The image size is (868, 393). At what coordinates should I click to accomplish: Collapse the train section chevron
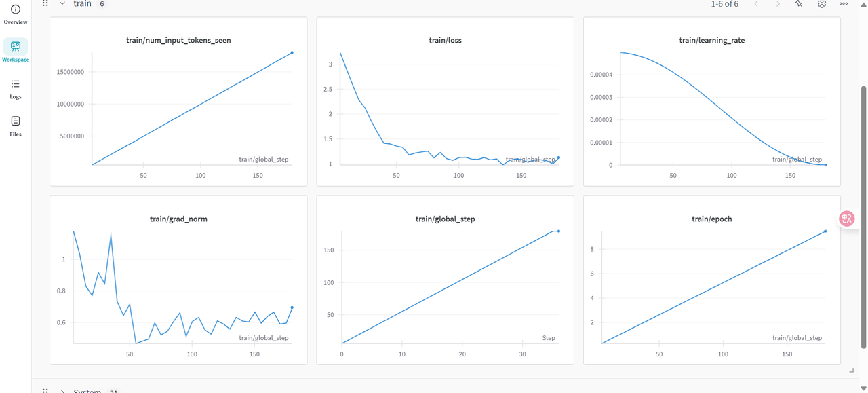point(62,4)
